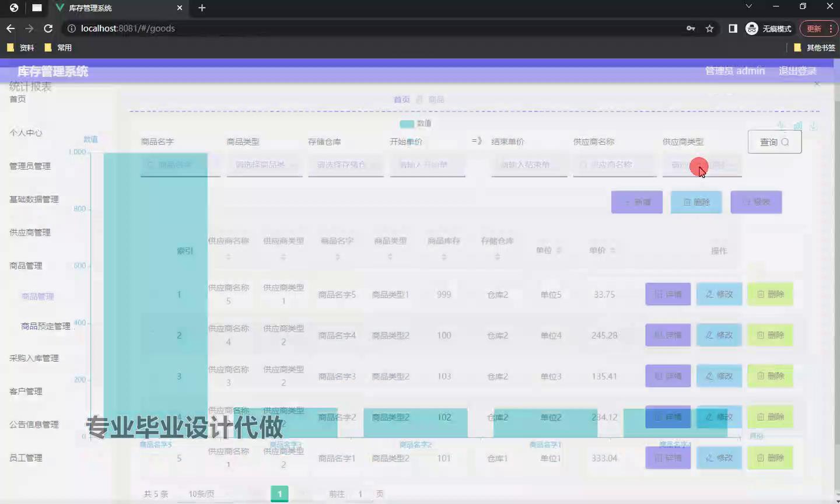Toggle the 数值 legend series in chart
840x504 pixels.
tap(415, 124)
